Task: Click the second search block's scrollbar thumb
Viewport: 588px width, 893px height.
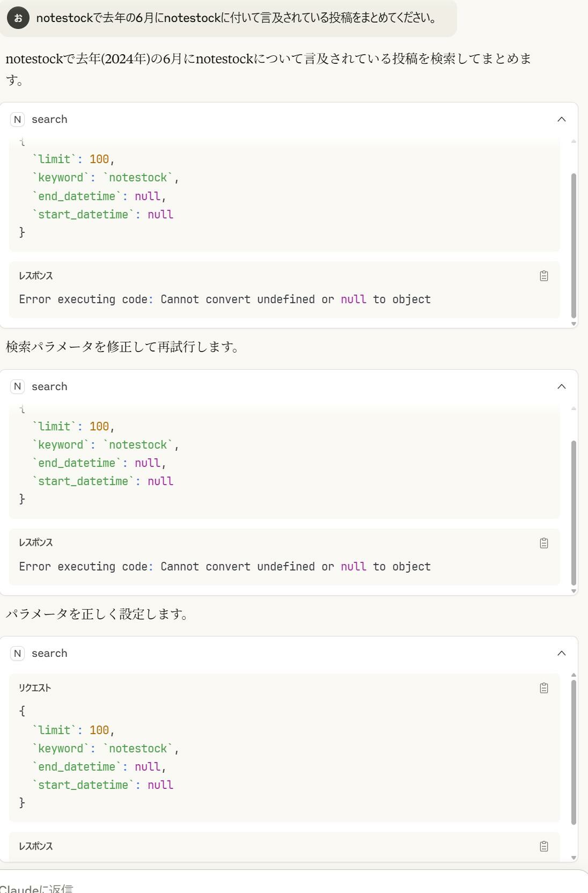Action: [x=574, y=513]
